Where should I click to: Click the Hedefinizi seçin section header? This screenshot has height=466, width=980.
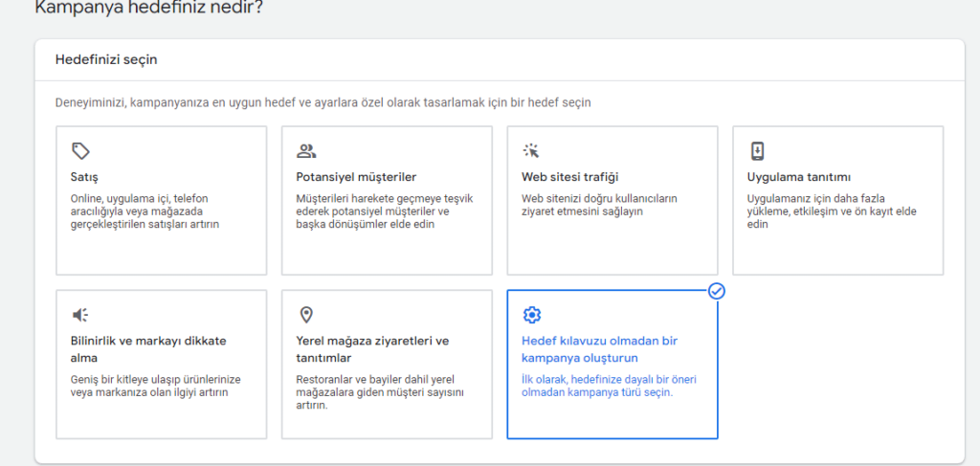coord(105,60)
